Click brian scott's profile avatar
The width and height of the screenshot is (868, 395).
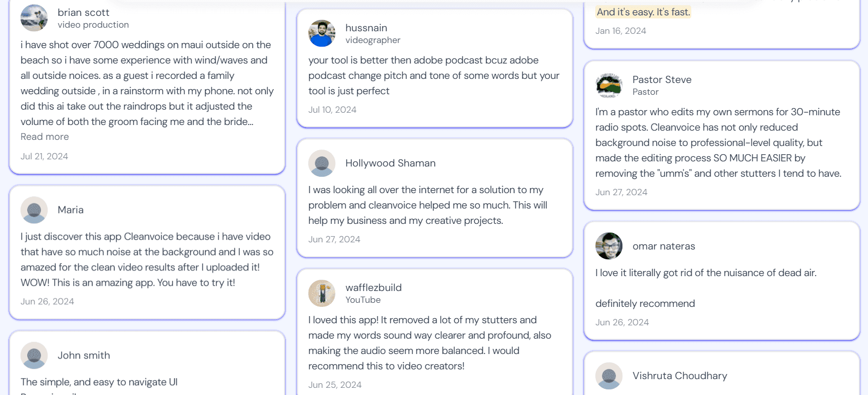pos(34,18)
